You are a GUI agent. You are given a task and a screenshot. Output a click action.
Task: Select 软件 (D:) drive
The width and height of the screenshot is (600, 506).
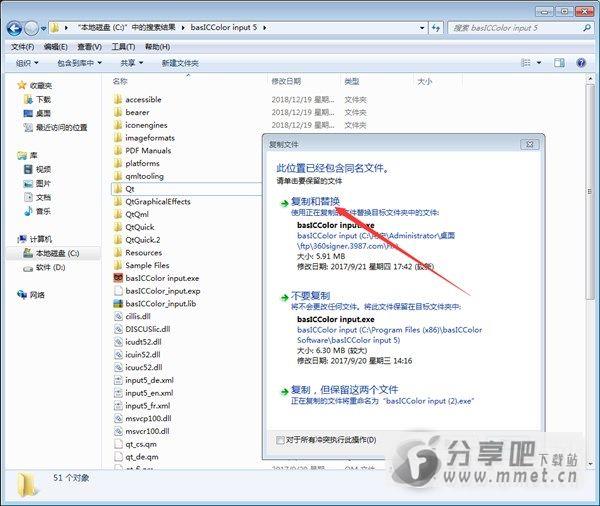coord(44,268)
